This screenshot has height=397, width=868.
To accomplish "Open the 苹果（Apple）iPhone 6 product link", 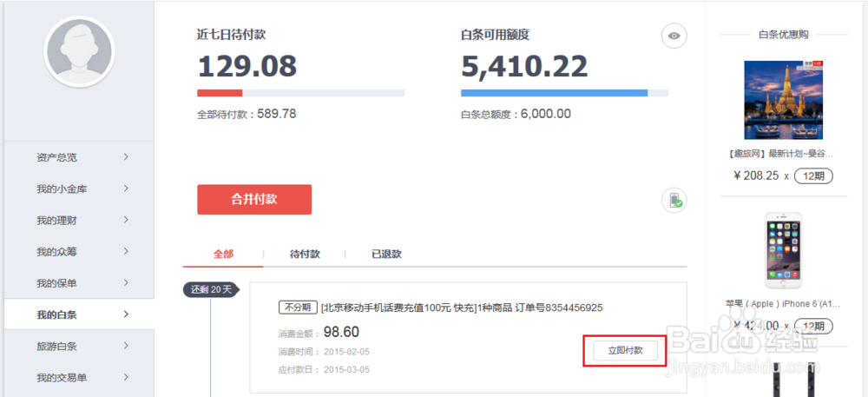I will click(x=783, y=303).
